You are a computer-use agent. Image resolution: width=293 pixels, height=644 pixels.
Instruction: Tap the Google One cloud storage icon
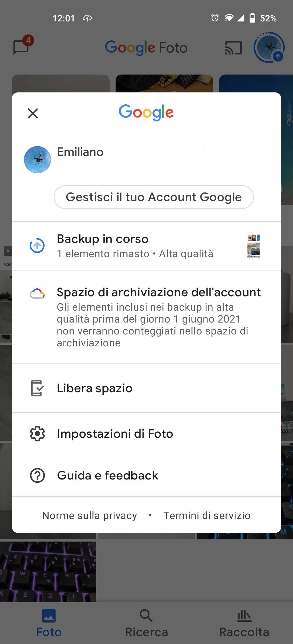point(37,294)
